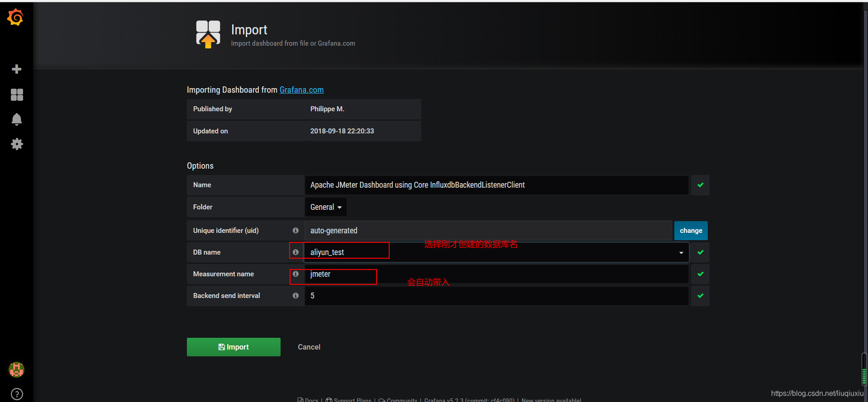Image resolution: width=868 pixels, height=402 pixels.
Task: Click the green check beside Measurement name
Action: tap(701, 274)
